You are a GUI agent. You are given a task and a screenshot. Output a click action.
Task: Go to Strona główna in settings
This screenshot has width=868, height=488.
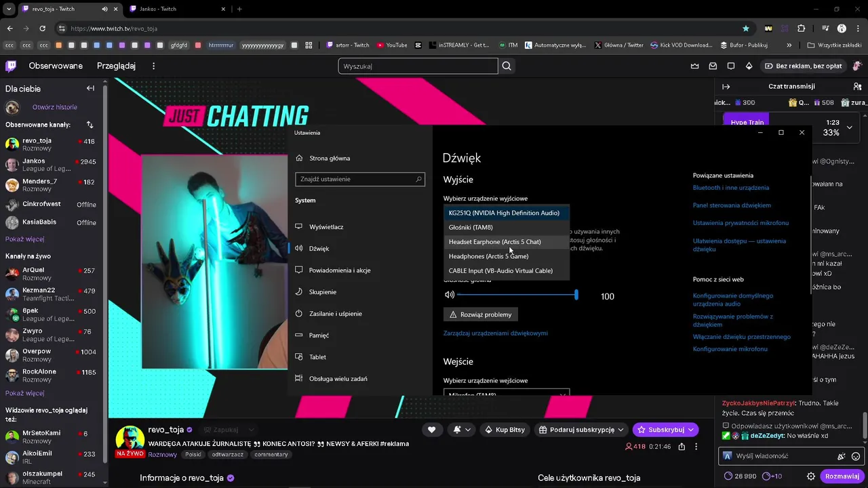click(330, 158)
